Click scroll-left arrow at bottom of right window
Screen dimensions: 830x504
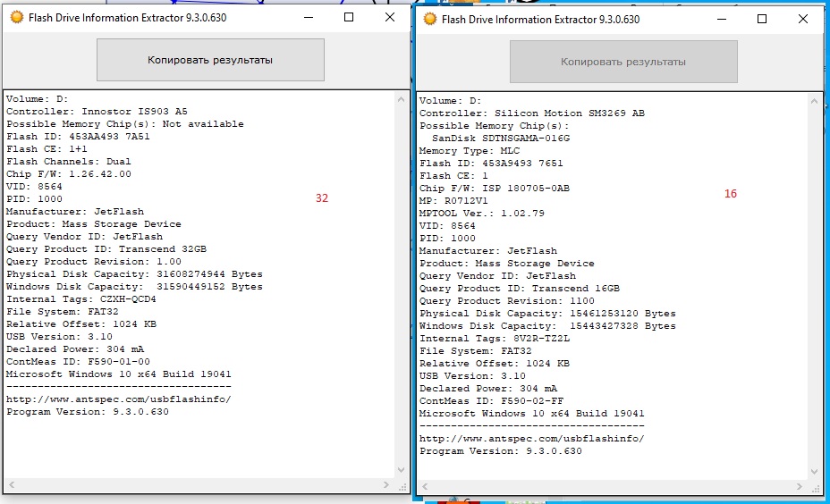coord(425,486)
